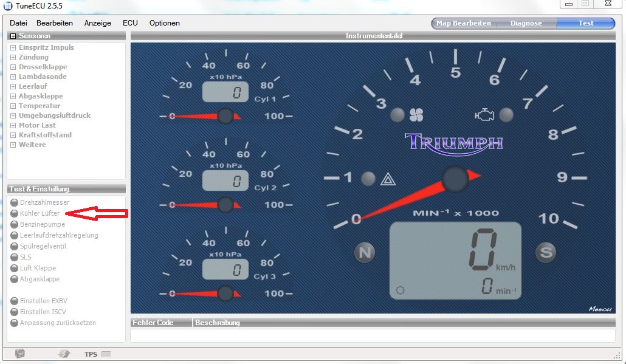The width and height of the screenshot is (626, 364).
Task: Switch to the Test tab
Action: (586, 23)
